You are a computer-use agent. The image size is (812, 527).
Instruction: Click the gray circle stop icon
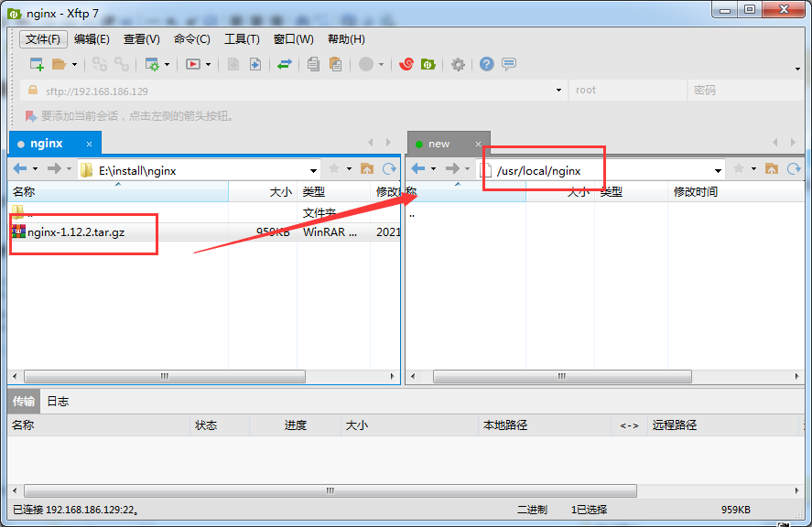click(366, 64)
